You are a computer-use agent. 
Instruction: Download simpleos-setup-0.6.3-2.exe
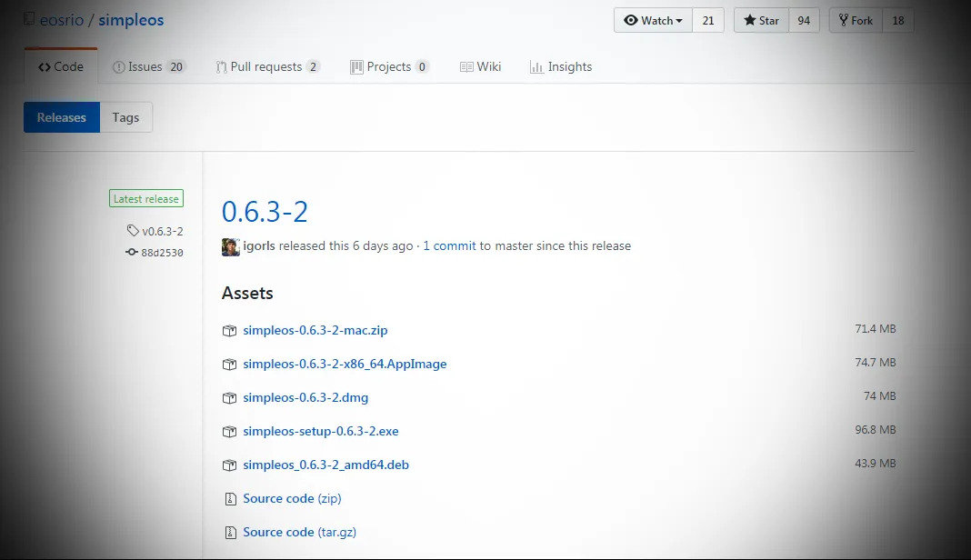click(x=321, y=431)
